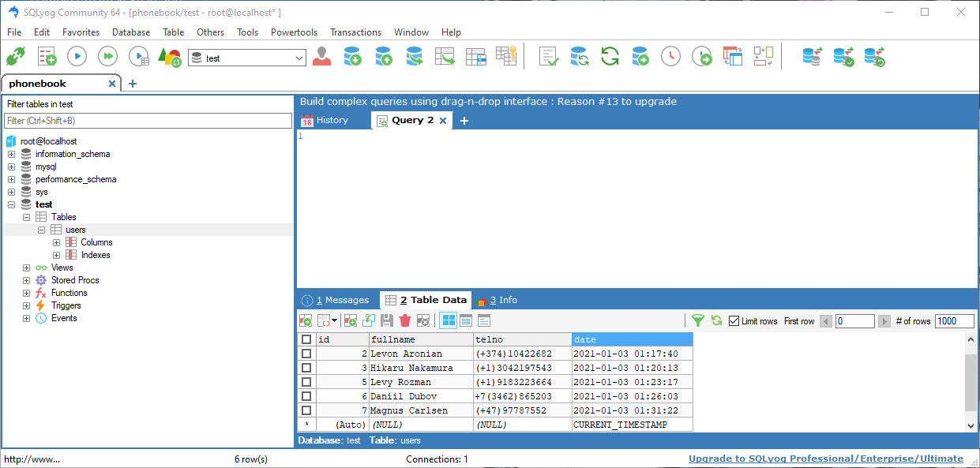Delete selected rows with trash icon
The image size is (980, 468).
pos(405,320)
